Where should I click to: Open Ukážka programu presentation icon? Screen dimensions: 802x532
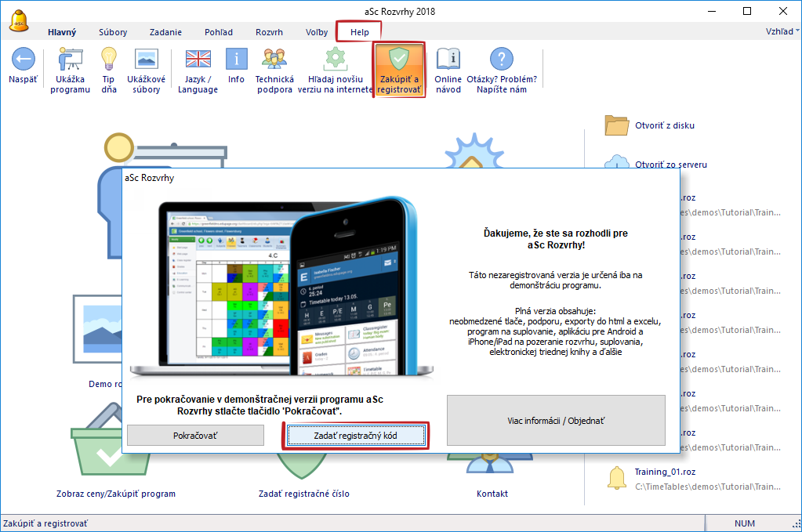tap(73, 60)
